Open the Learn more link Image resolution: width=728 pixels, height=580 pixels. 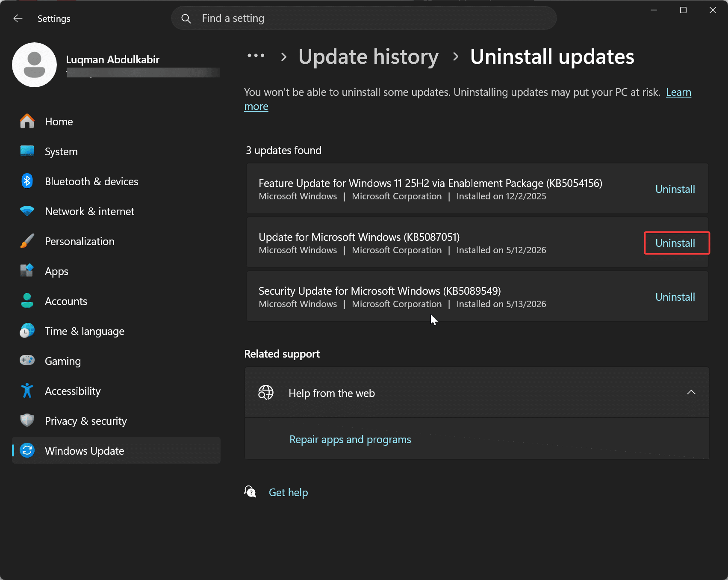[678, 92]
